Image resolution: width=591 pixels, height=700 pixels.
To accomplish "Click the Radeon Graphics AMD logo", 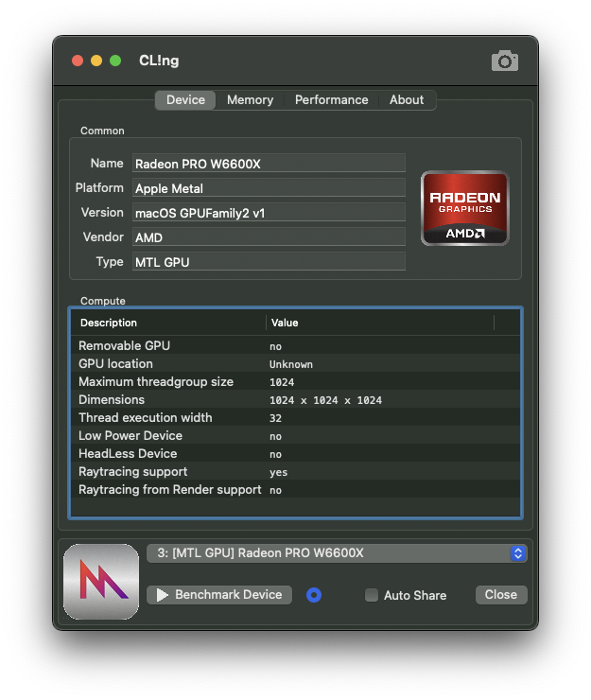I will click(x=464, y=208).
